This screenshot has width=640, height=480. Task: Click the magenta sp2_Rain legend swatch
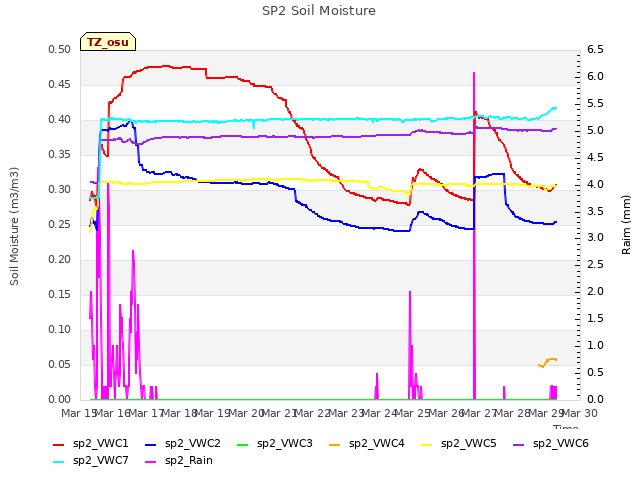coord(151,462)
